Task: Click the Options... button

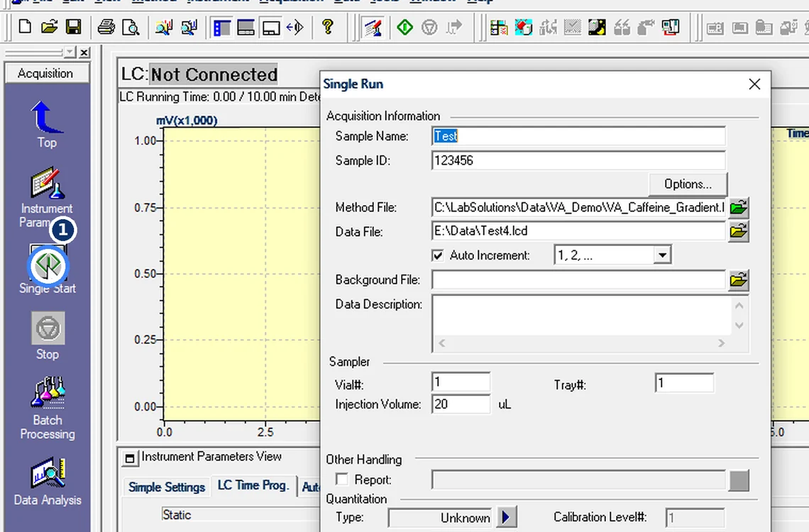Action: click(x=688, y=184)
